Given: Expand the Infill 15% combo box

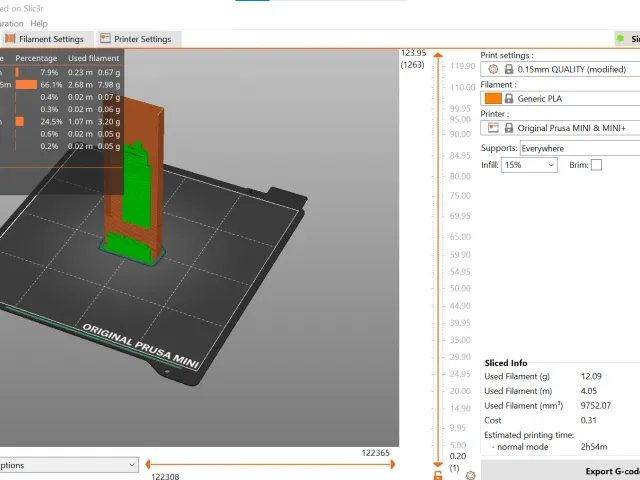Looking at the screenshot, I should pos(529,165).
